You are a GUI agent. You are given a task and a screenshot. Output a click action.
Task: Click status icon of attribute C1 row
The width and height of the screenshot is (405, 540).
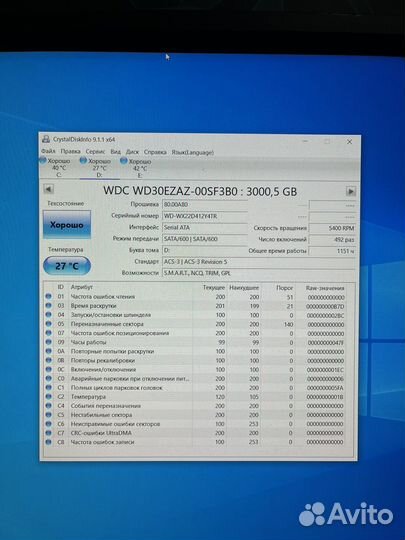[48, 387]
